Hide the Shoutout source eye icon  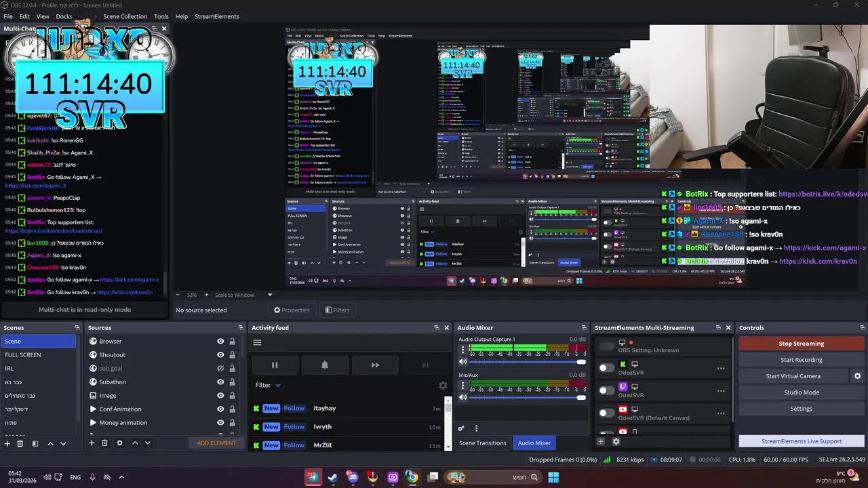click(x=220, y=355)
